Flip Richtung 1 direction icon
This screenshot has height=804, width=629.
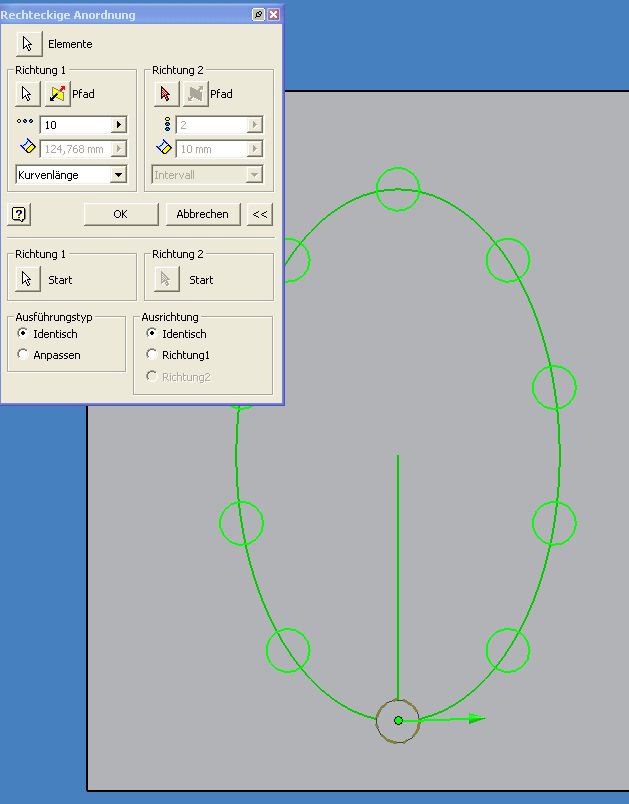[x=57, y=94]
